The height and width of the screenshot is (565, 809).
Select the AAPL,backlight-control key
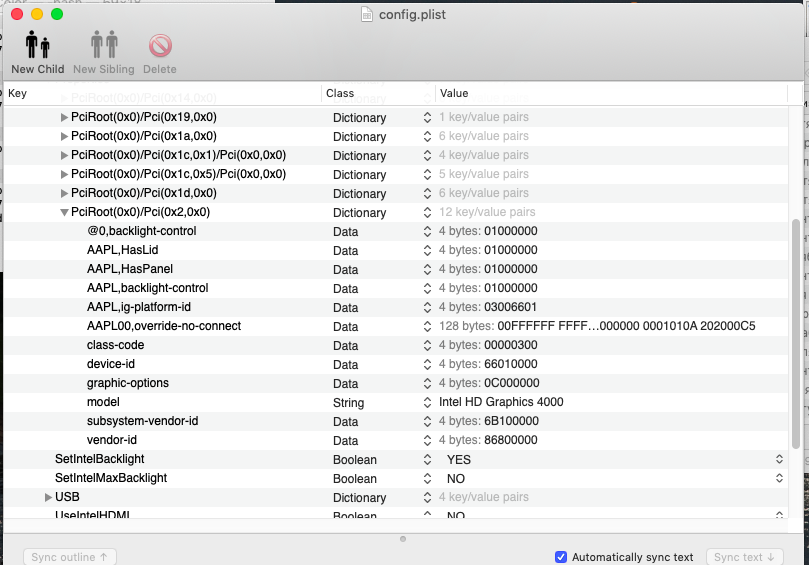[x=148, y=288]
